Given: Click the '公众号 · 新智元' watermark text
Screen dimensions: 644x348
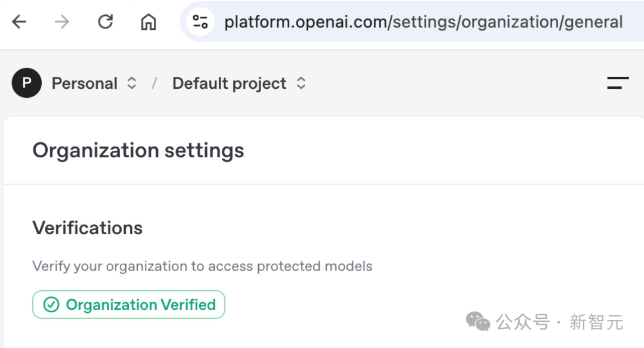Looking at the screenshot, I should 559,322.
